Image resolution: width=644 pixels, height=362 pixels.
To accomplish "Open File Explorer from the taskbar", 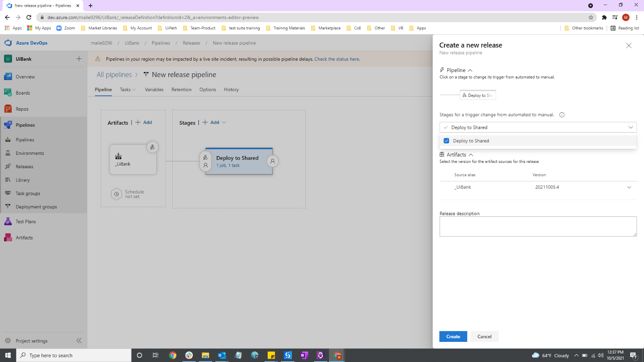I will tap(205, 355).
